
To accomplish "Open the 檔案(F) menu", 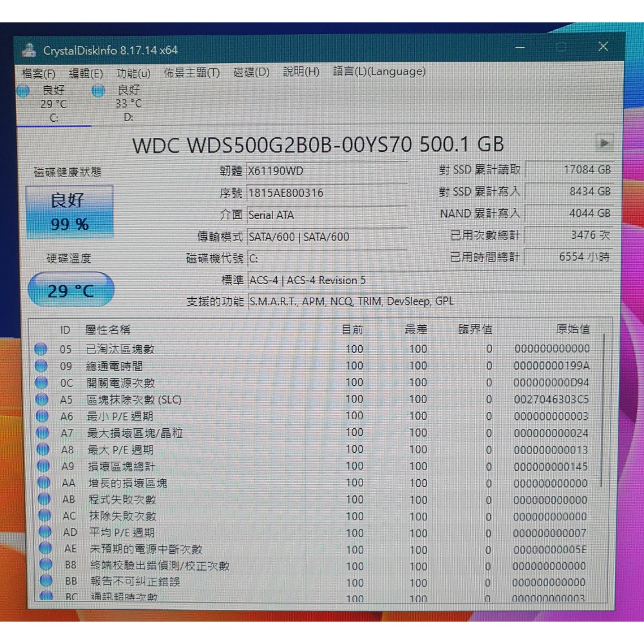I will tap(39, 73).
